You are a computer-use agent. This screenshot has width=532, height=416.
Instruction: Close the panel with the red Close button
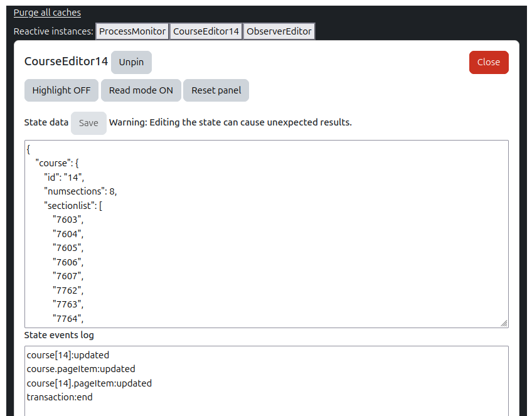pos(488,62)
